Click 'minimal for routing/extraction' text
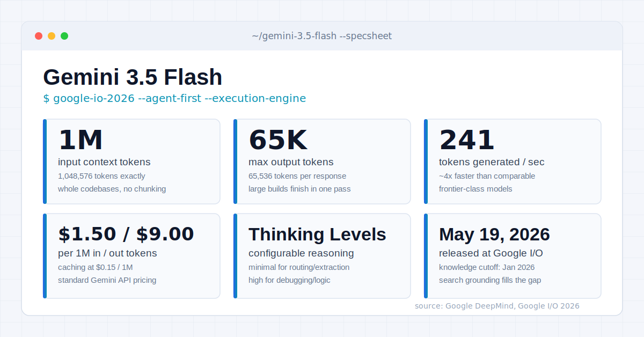This screenshot has height=337, width=644. click(299, 267)
